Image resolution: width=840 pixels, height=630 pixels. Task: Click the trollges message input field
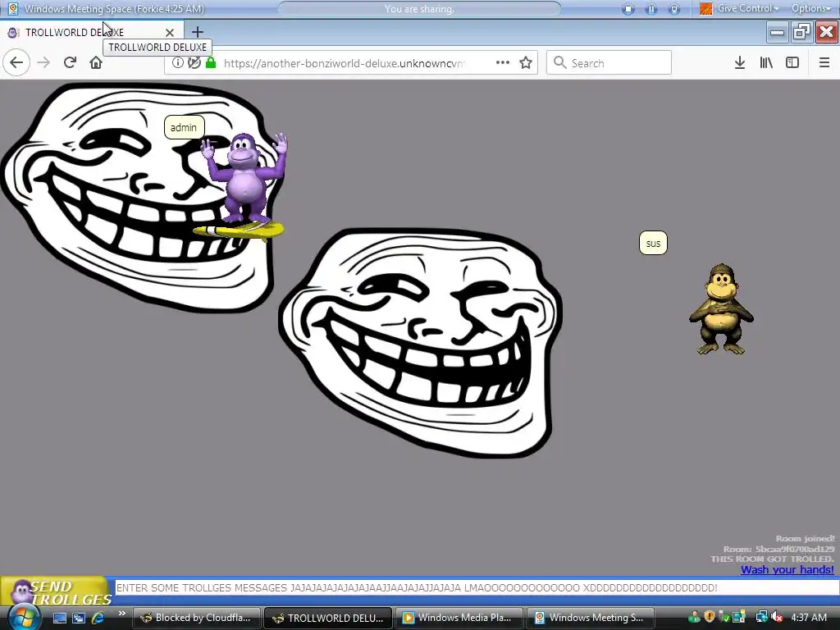477,587
